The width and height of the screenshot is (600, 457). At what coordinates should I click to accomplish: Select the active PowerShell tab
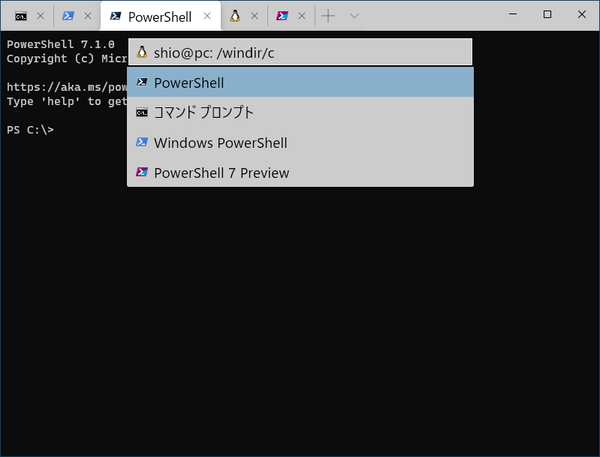click(160, 16)
